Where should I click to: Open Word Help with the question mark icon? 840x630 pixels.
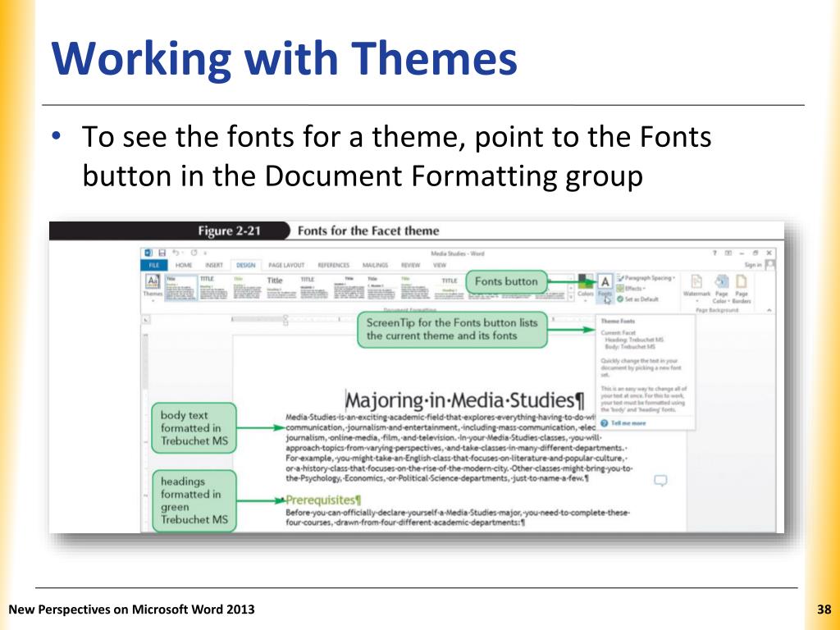click(x=714, y=253)
